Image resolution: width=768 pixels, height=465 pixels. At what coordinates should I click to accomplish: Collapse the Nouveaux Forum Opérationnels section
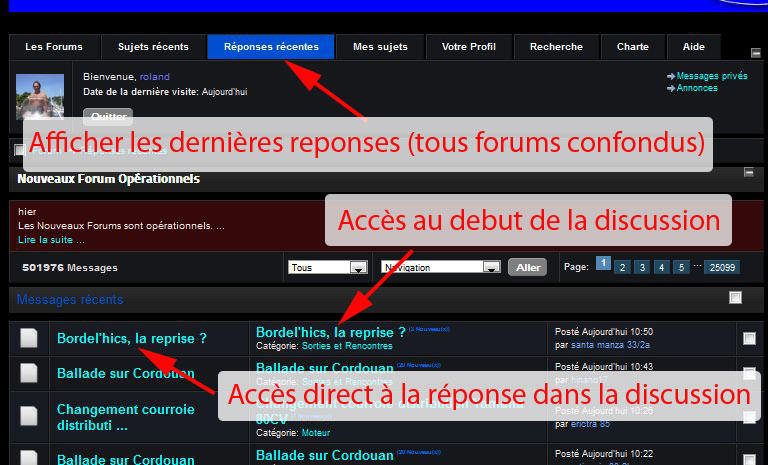[x=749, y=173]
